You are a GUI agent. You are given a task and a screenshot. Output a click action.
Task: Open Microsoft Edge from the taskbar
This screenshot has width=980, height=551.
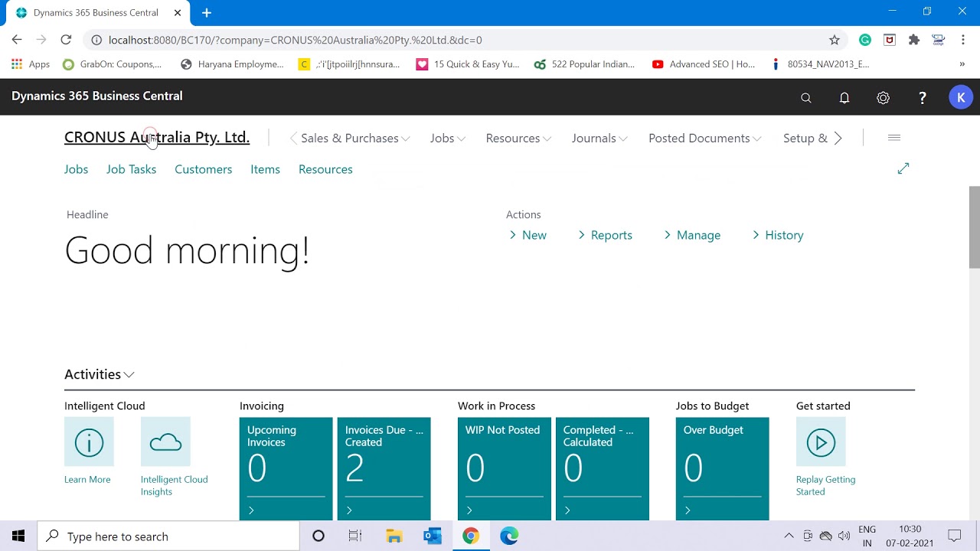tap(509, 536)
